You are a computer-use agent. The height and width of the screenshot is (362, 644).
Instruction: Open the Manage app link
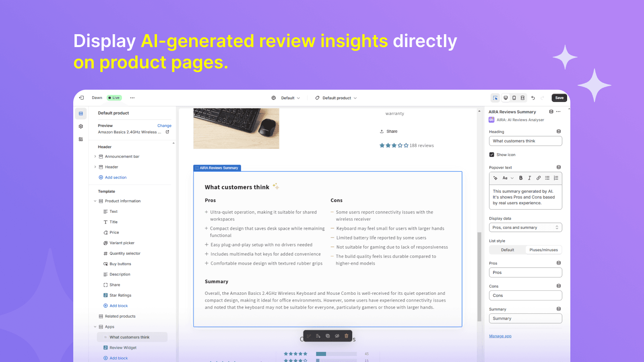(x=500, y=336)
